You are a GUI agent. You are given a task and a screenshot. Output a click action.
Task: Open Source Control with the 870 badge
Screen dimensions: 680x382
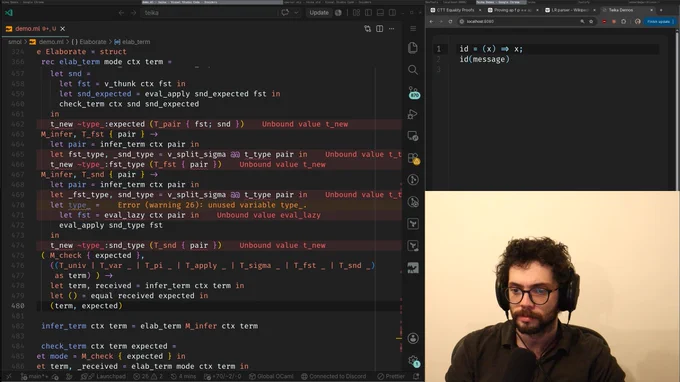pyautogui.click(x=413, y=92)
